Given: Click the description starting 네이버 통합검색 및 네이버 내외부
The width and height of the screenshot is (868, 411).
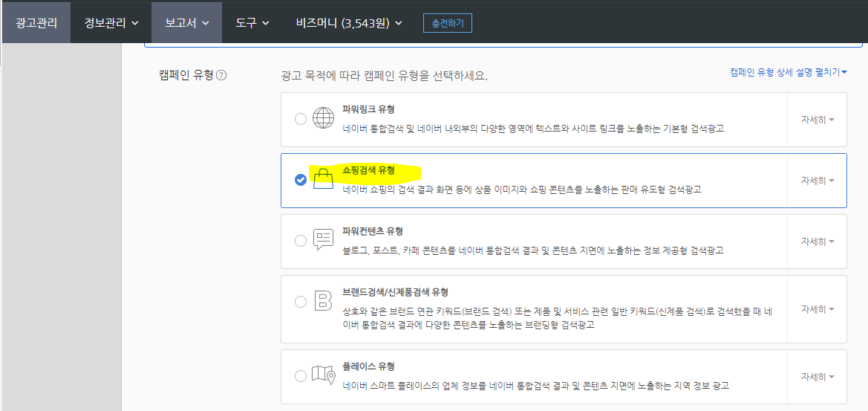Looking at the screenshot, I should (x=534, y=129).
